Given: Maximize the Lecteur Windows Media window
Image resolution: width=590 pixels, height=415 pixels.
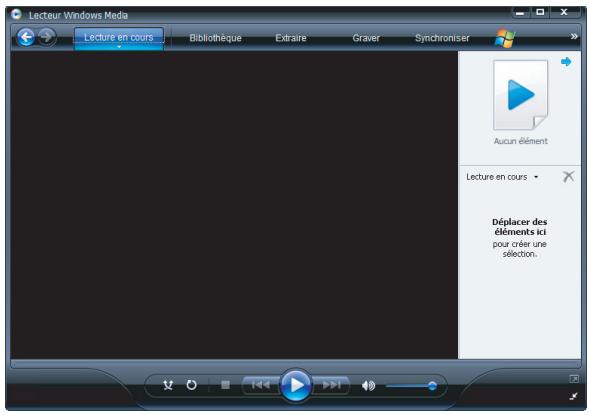Looking at the screenshot, I should pyautogui.click(x=540, y=12).
